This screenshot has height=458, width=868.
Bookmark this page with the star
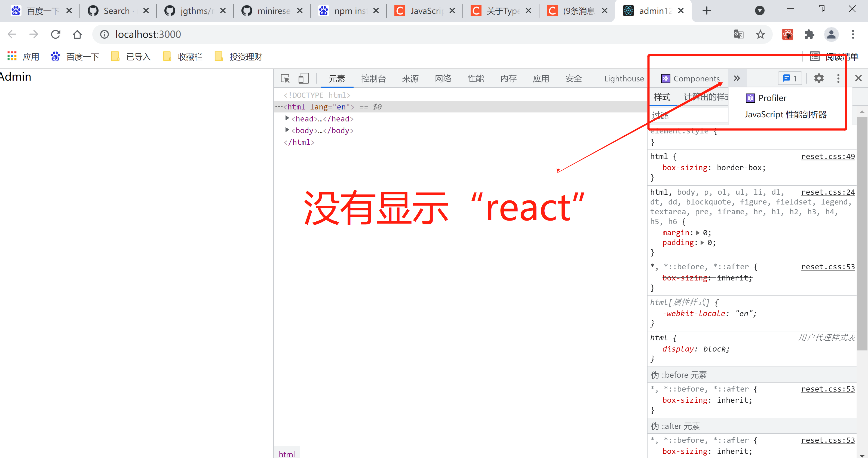(x=760, y=34)
